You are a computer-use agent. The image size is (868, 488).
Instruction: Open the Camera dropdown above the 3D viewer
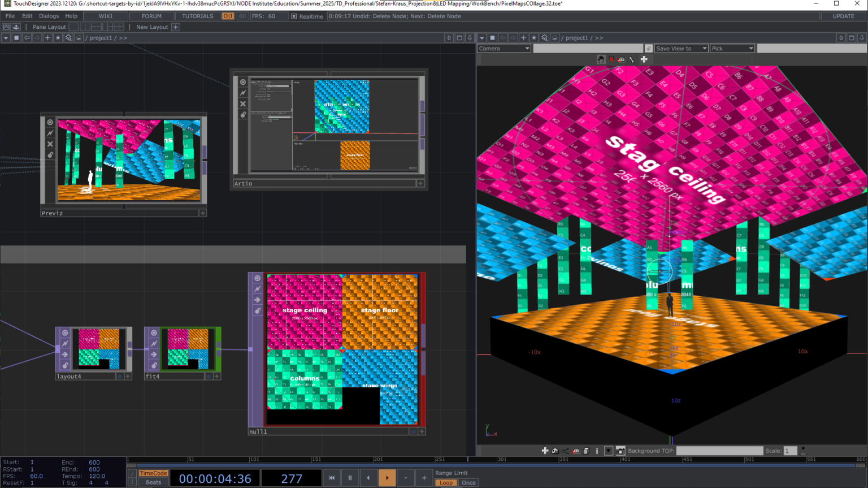tap(503, 48)
